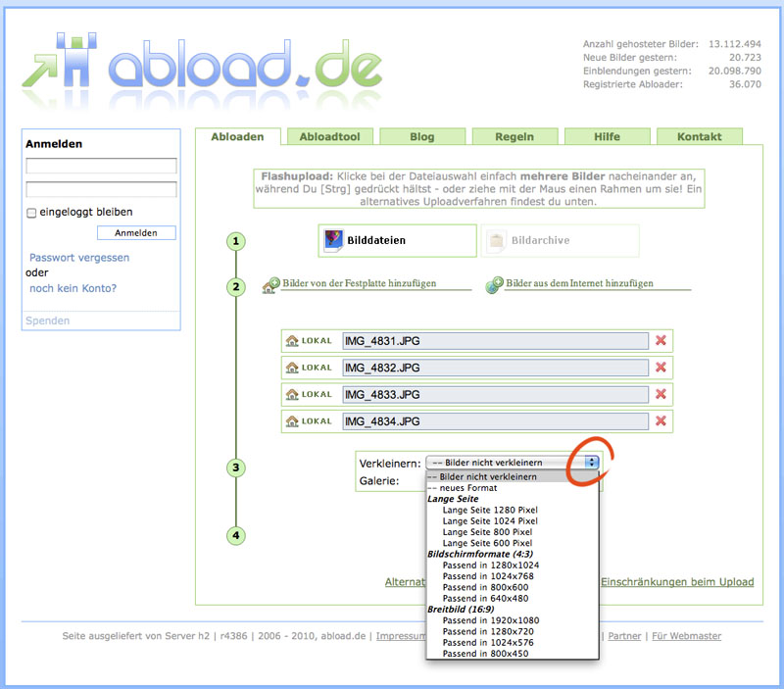Remove IMG_4831.JPG with red X

tap(661, 340)
